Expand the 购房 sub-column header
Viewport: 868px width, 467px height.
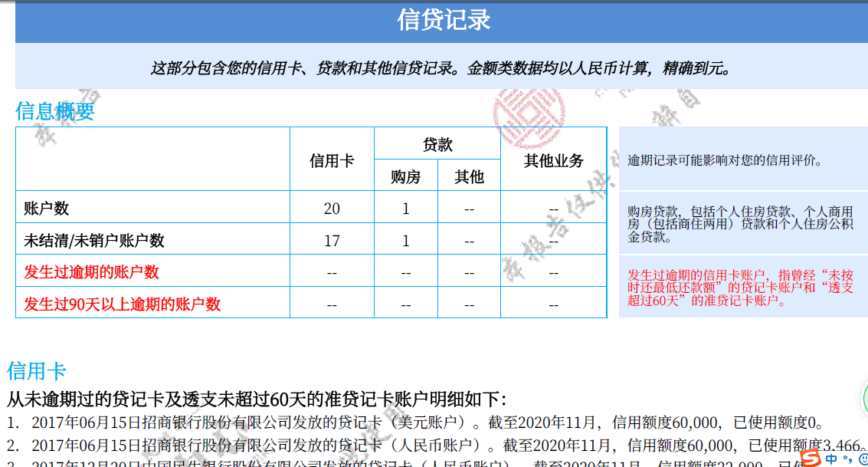(x=405, y=175)
